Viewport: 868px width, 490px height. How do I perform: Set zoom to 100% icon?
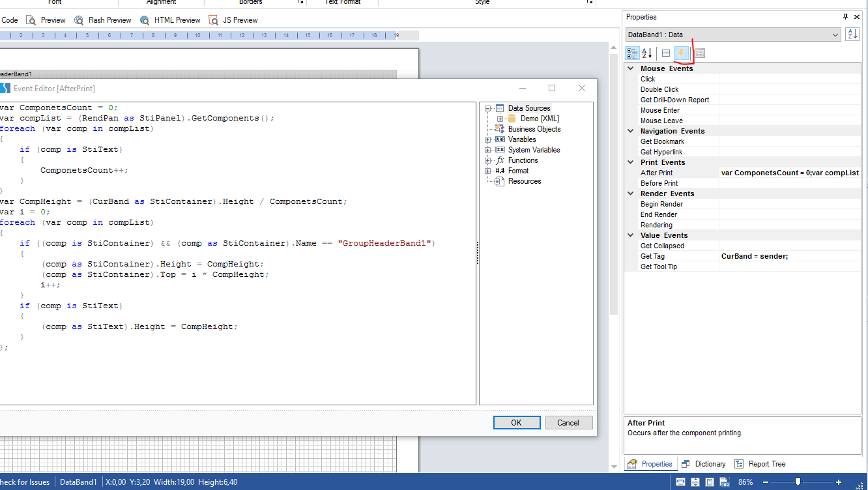723,482
